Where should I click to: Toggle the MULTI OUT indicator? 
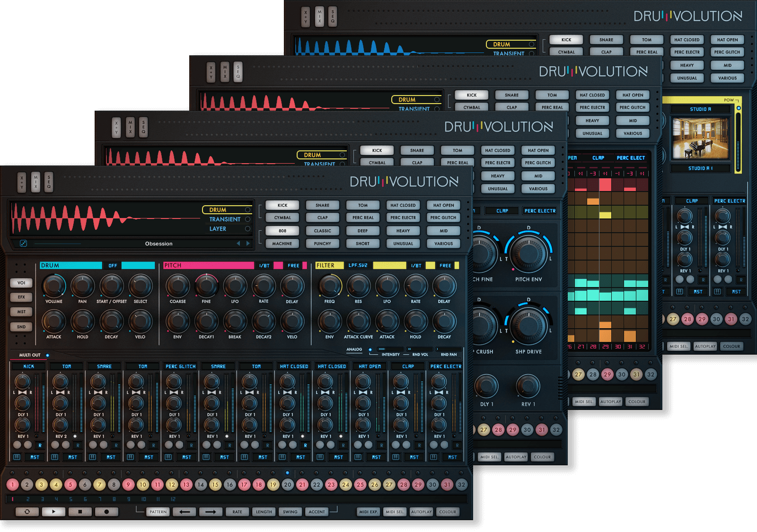pos(47,355)
